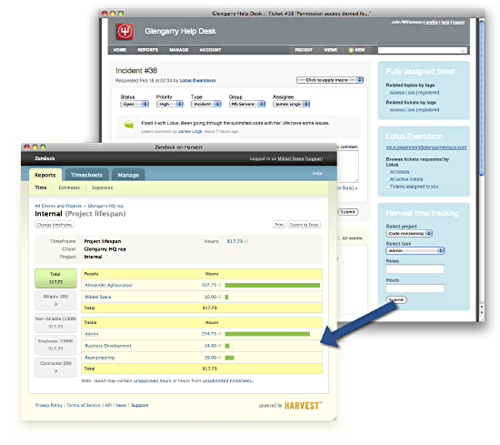Image resolution: width=500 pixels, height=445 pixels.
Task: Click Submit button under the ticket comment
Action: (348, 212)
